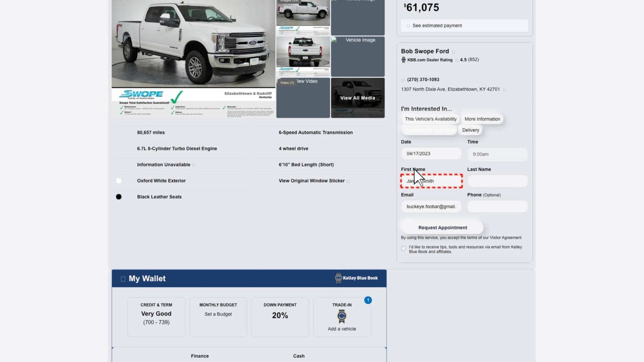Click the Black Leather Seats color swatch
This screenshot has height=362, width=644.
coord(119,197)
